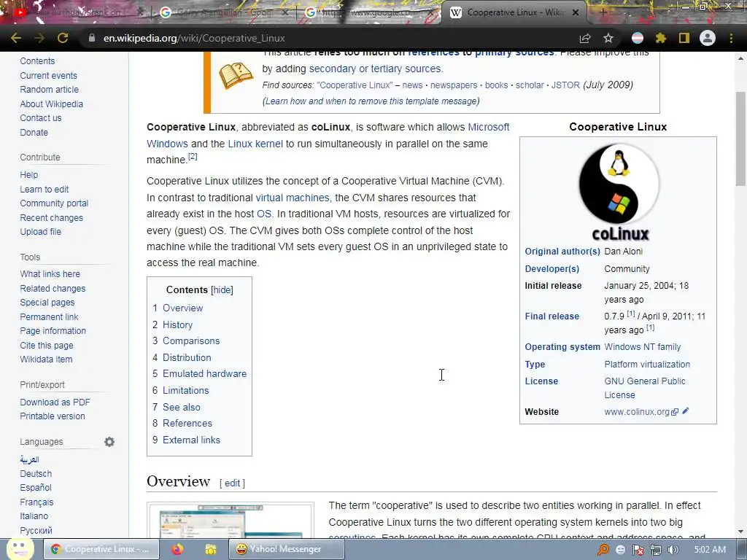The height and width of the screenshot is (560, 747).
Task: Bookmark this page with star icon
Action: click(x=608, y=38)
